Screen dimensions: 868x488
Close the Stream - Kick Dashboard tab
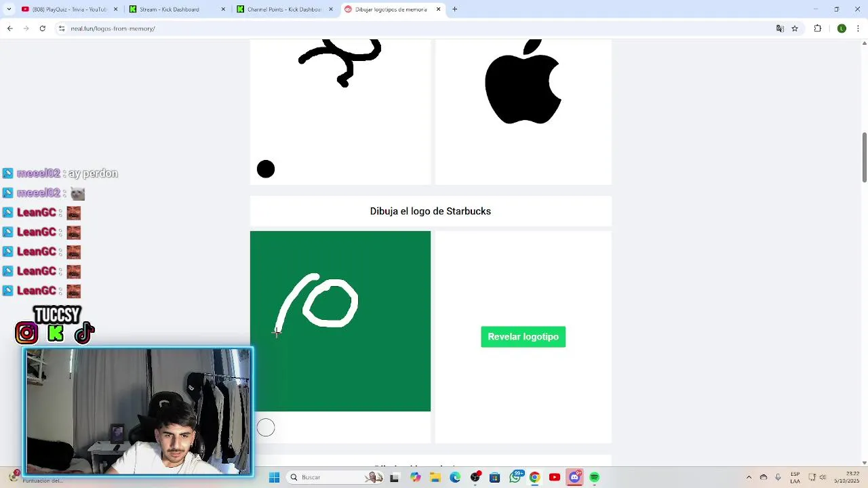click(x=223, y=9)
